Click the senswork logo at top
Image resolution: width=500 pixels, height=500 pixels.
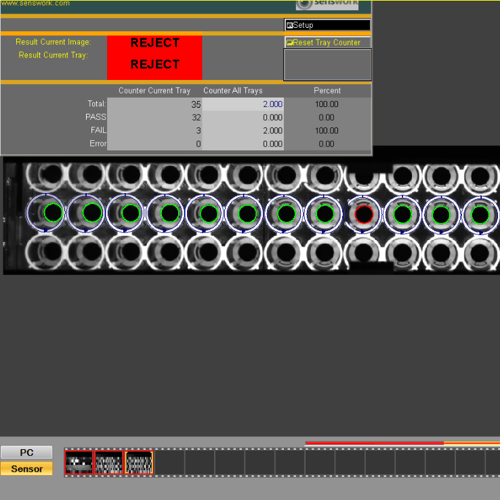(327, 4)
